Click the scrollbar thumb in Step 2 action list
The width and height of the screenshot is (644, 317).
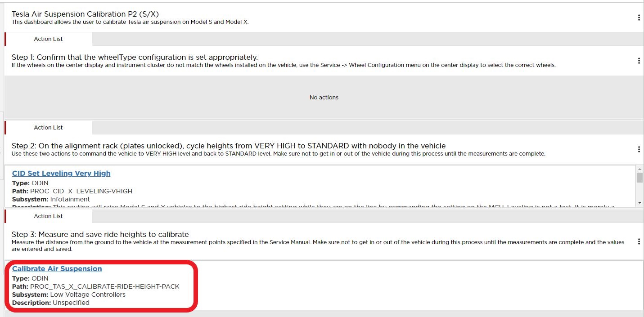[x=639, y=178]
